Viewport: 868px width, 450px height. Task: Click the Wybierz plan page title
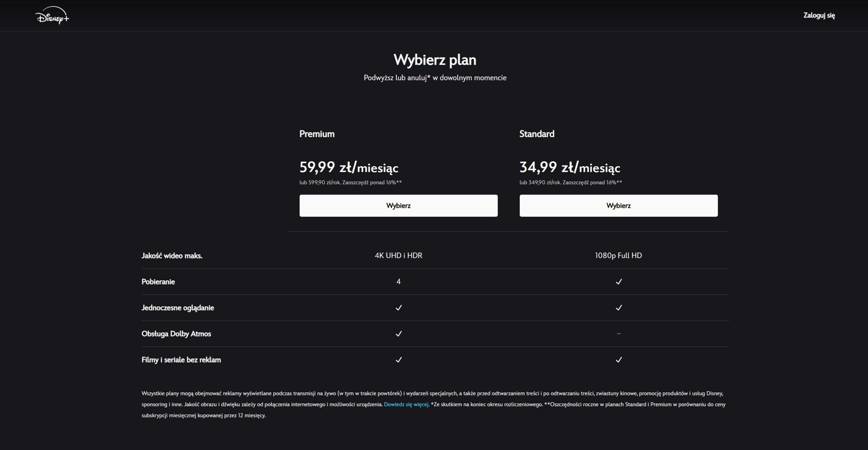point(435,60)
